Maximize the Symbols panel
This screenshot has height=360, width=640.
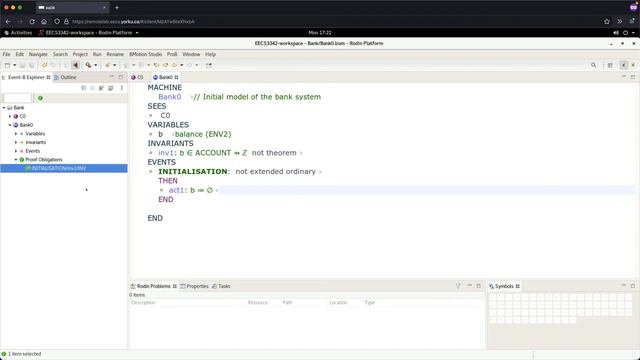[x=633, y=286]
